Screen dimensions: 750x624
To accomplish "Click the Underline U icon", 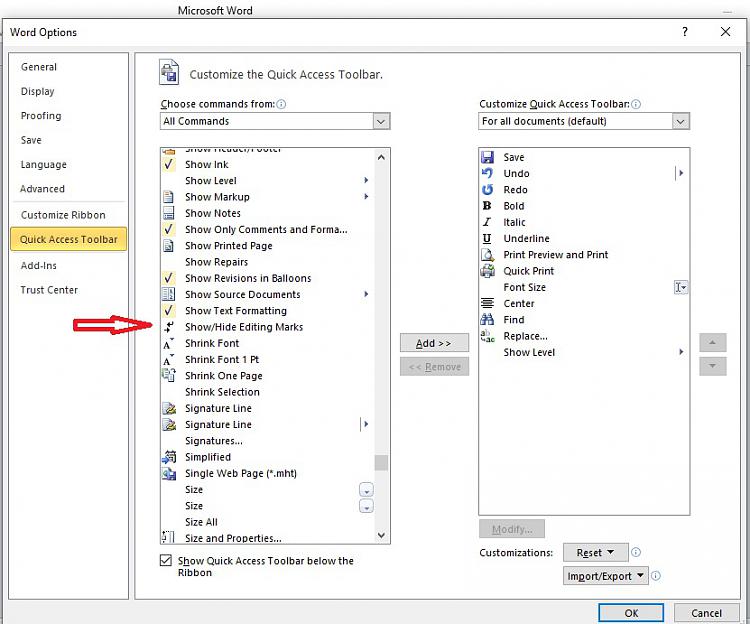I will 487,239.
